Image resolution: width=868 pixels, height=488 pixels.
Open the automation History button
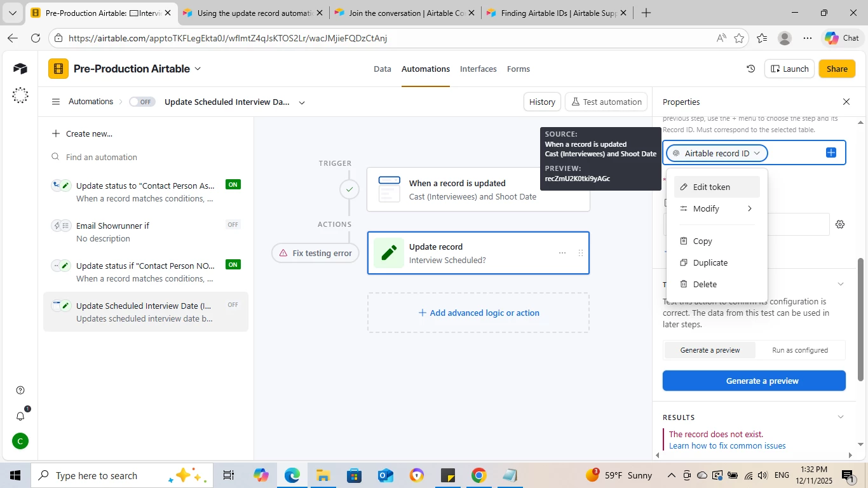[x=542, y=102]
